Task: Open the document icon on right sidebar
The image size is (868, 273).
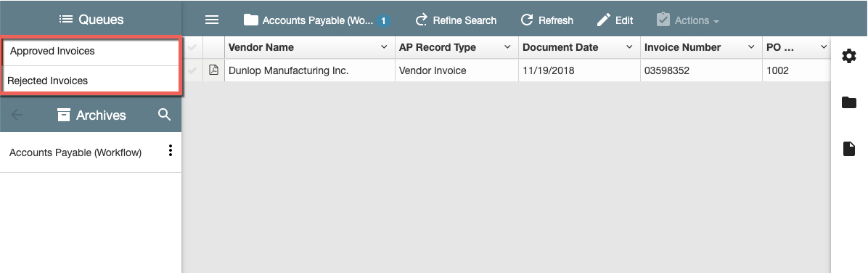Action: click(x=848, y=148)
